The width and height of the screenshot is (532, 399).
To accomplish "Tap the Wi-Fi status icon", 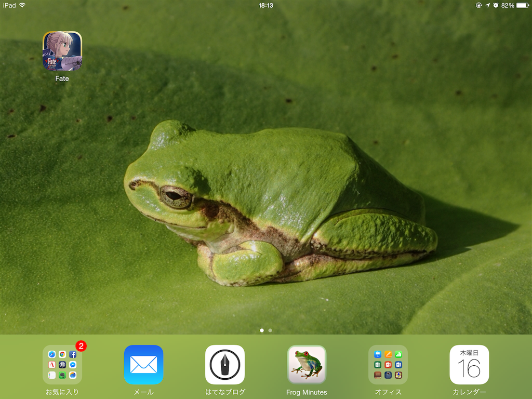I will pyautogui.click(x=22, y=5).
